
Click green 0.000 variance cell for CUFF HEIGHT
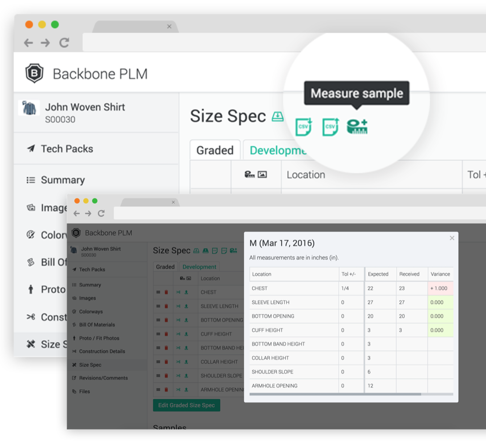point(440,330)
